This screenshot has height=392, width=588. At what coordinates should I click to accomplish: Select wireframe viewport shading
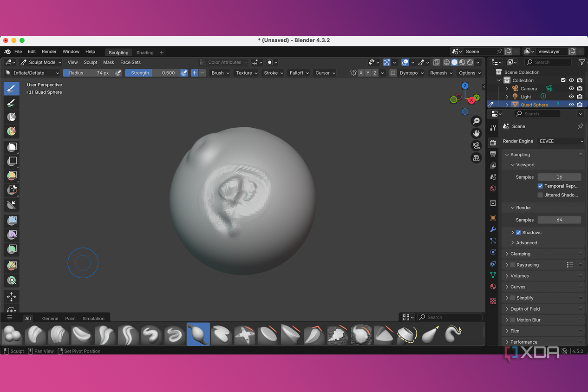(x=447, y=62)
